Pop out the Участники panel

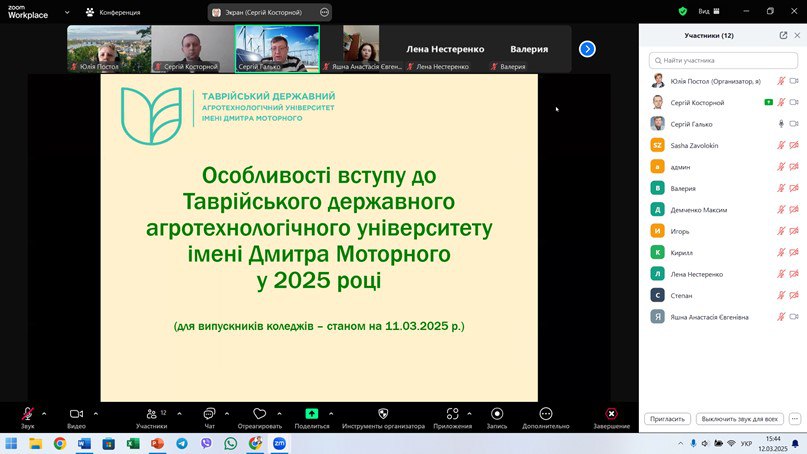(x=783, y=35)
